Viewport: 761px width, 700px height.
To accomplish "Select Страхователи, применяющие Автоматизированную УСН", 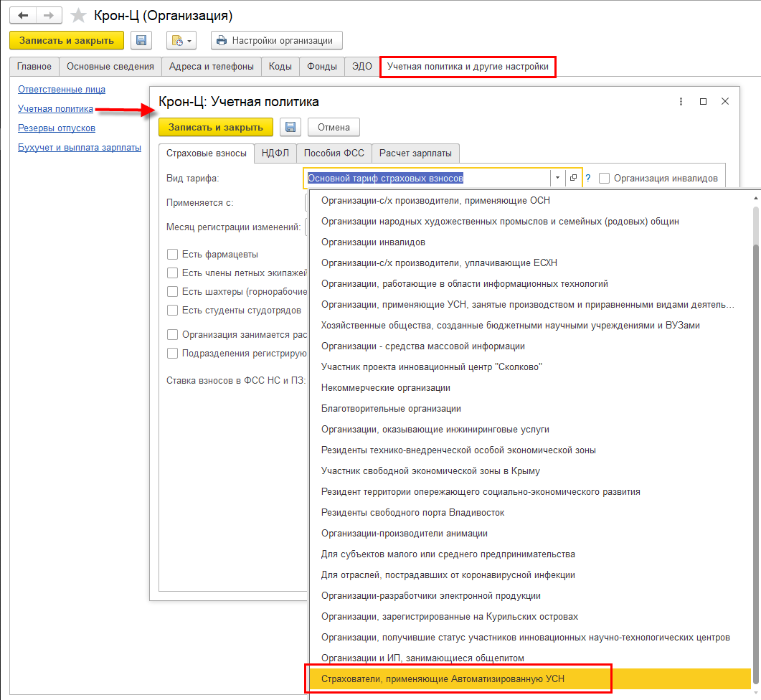I will tap(531, 679).
